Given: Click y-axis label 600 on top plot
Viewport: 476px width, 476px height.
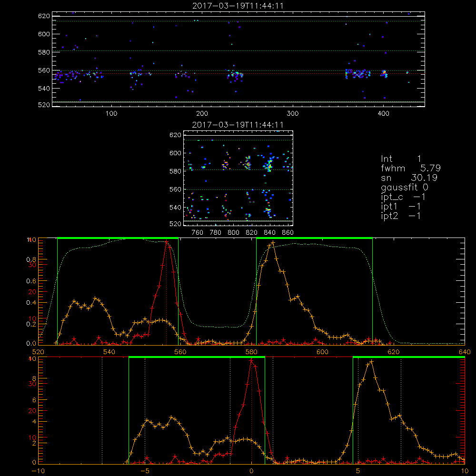Looking at the screenshot, I should click(x=44, y=34).
